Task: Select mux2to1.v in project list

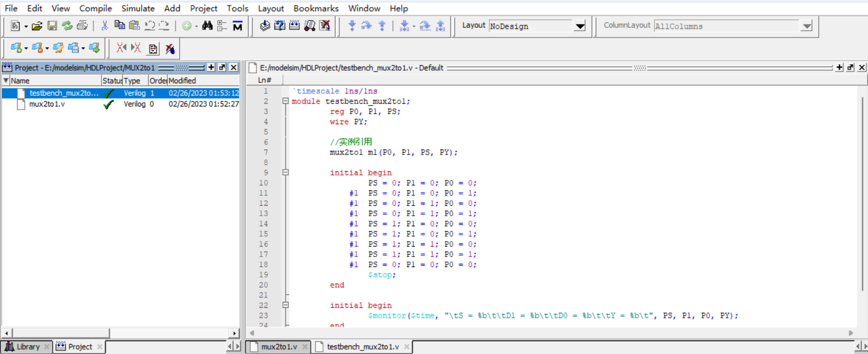Action: [x=47, y=104]
